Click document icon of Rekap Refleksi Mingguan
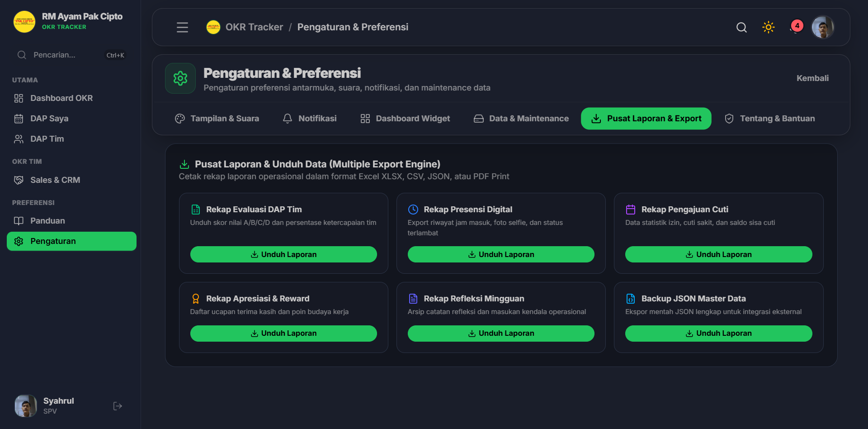This screenshot has height=429, width=868. point(413,299)
